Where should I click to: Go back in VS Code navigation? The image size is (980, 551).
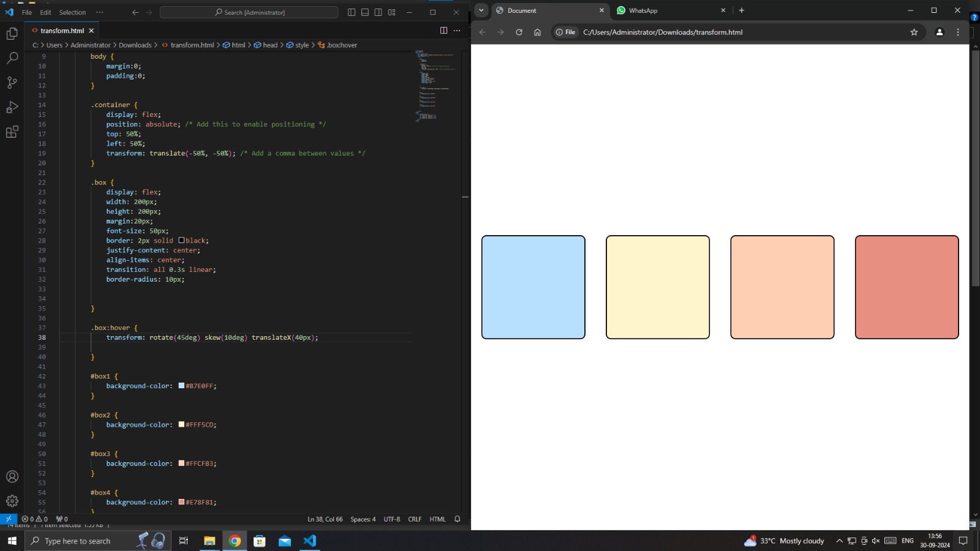[135, 12]
